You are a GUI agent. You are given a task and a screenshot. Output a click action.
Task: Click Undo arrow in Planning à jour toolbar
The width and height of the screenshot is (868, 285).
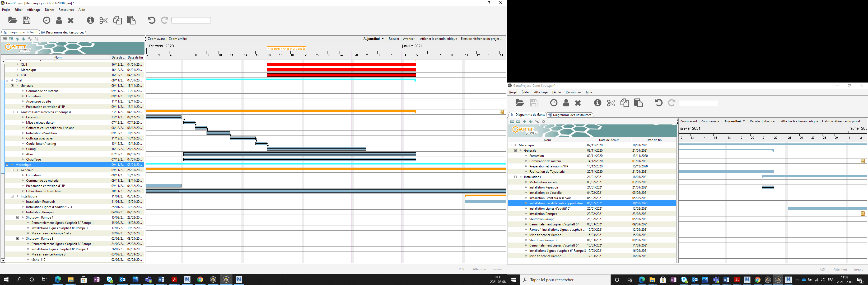(x=152, y=20)
